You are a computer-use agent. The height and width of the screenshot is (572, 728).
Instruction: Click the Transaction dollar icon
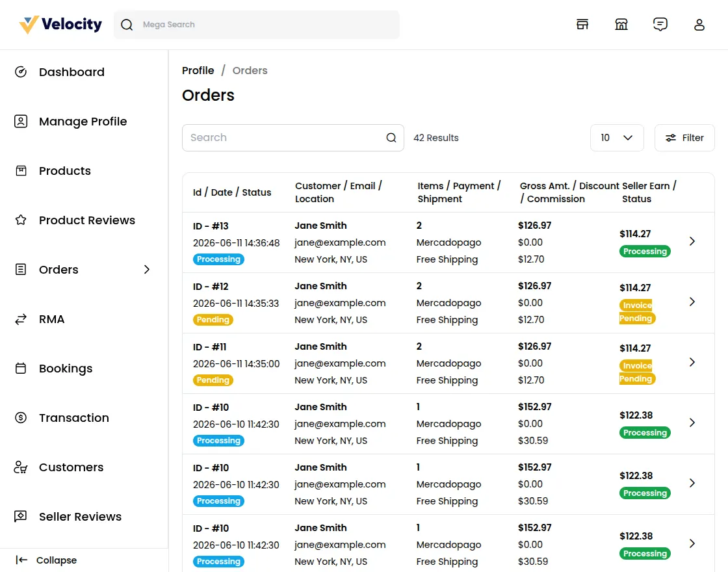pos(21,417)
